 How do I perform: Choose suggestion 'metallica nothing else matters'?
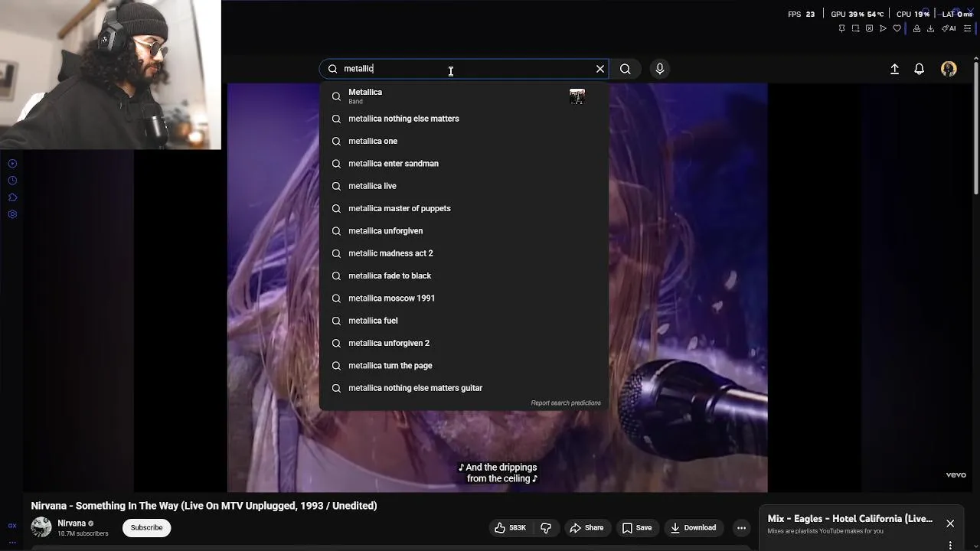(x=464, y=119)
